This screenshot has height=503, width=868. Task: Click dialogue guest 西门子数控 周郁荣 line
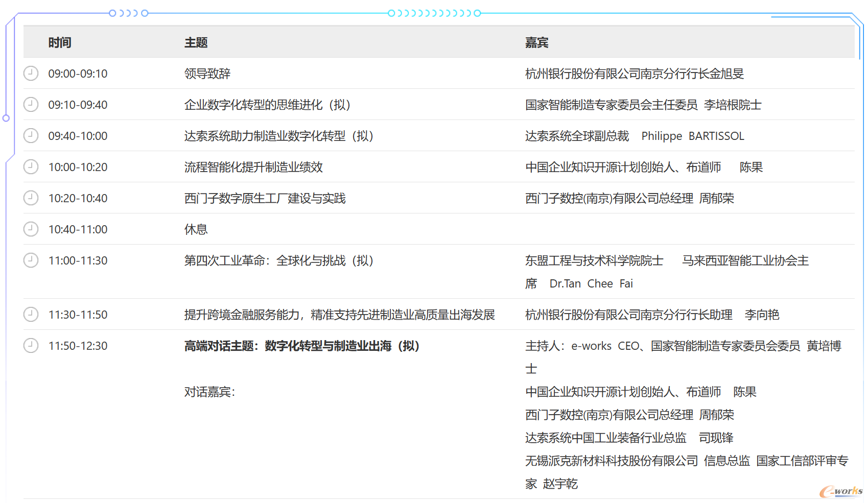pyautogui.click(x=629, y=415)
